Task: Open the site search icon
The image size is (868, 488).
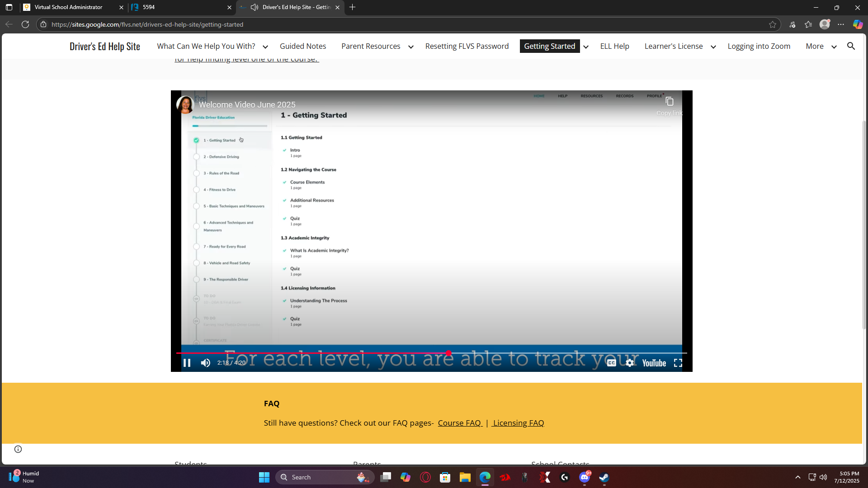Action: tap(851, 46)
